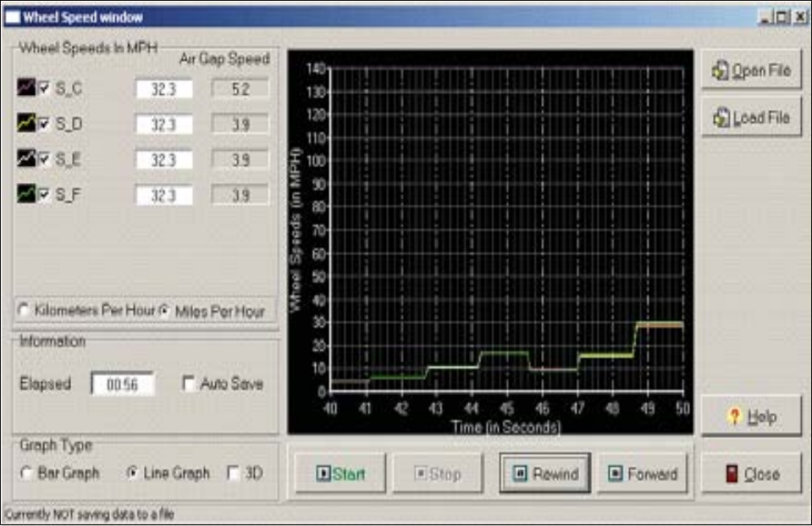Click the Elapsed time 00:56 field

tap(123, 384)
